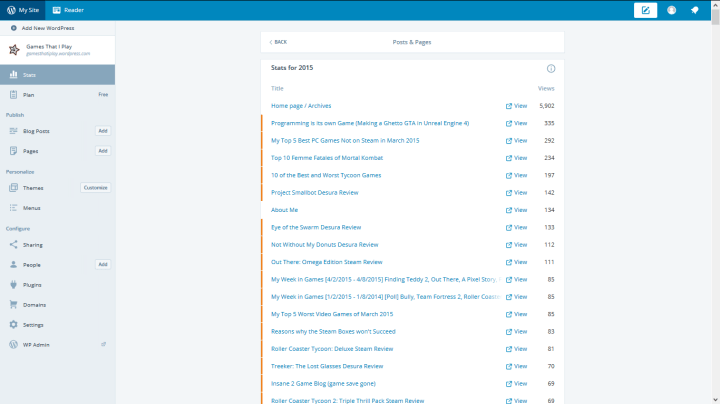Click the Blog Posts sidebar icon
Image resolution: width=720 pixels, height=404 pixels.
pyautogui.click(x=13, y=131)
